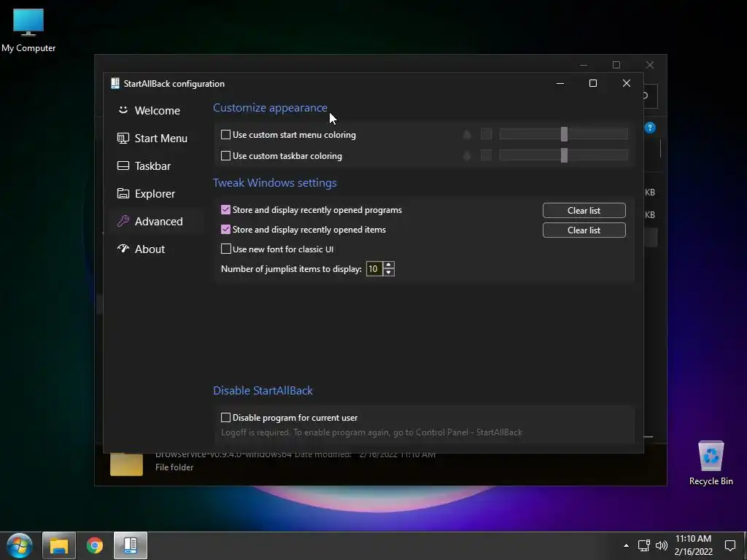Click the taskbar coloring opacity slider

tap(564, 155)
